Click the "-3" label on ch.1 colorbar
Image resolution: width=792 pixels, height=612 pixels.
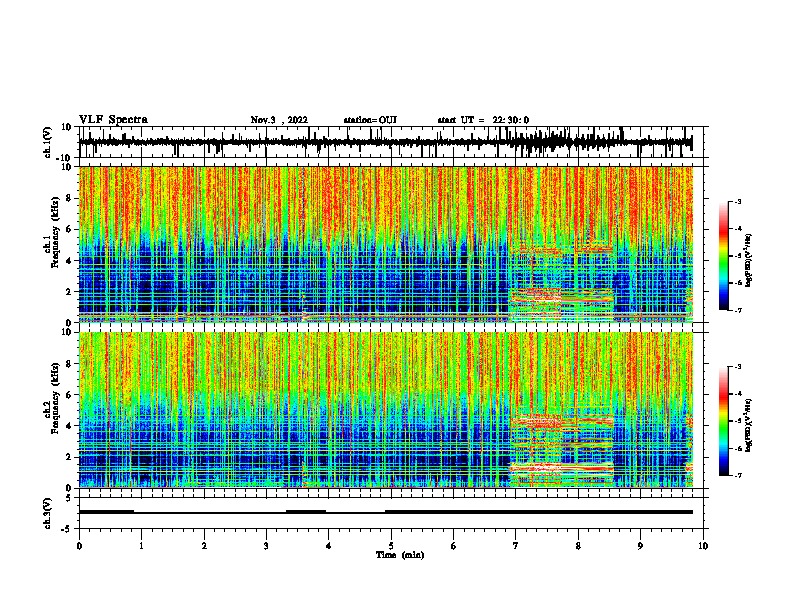point(737,201)
